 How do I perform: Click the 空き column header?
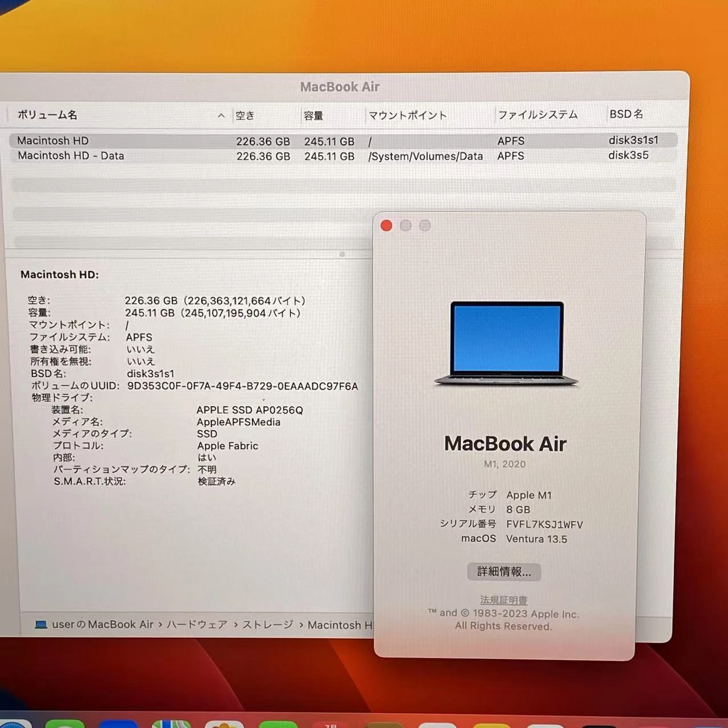[x=245, y=115]
